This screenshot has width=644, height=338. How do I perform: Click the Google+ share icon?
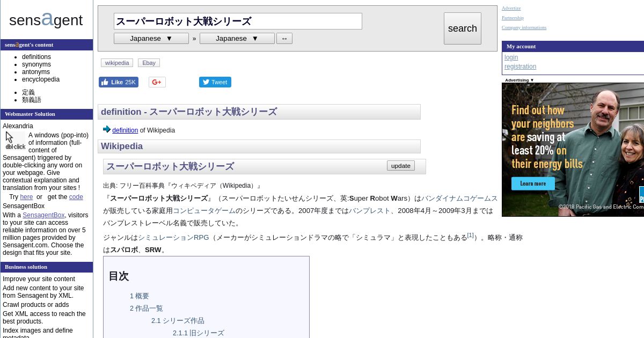click(157, 82)
